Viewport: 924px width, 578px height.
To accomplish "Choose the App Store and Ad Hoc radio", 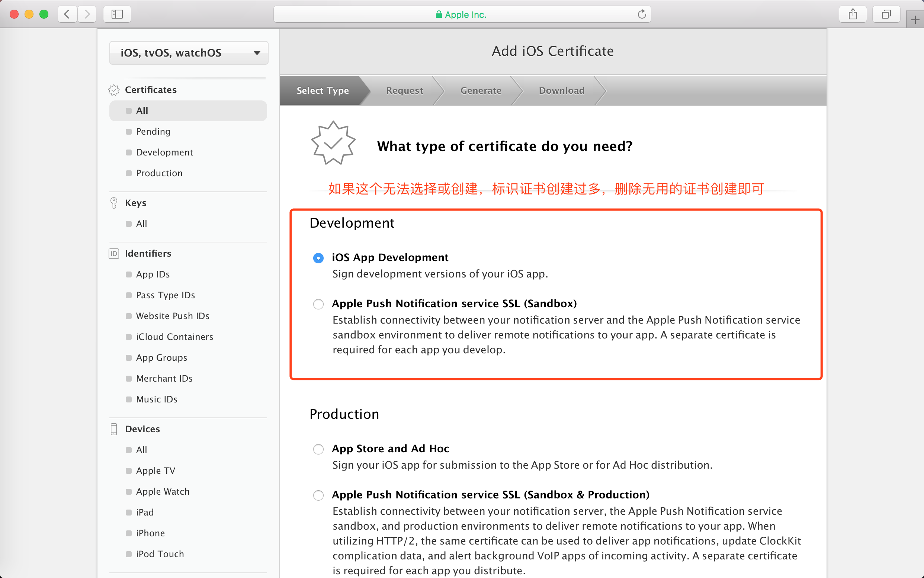I will (x=318, y=449).
